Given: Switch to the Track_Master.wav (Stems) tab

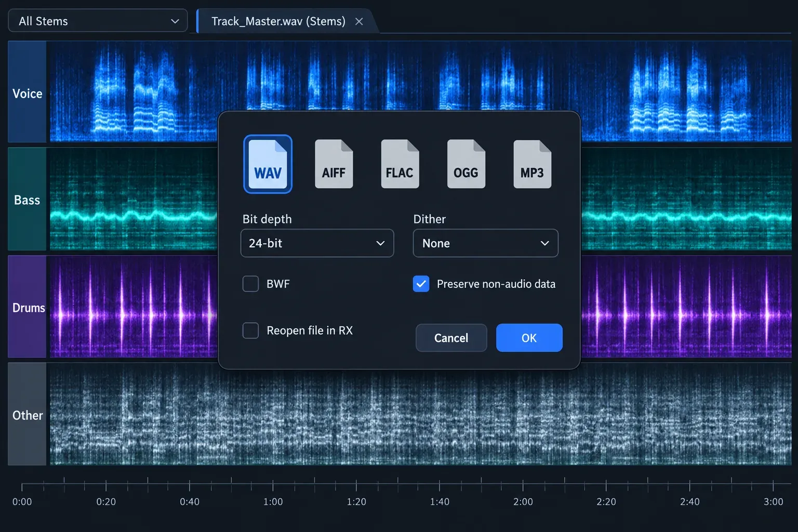Looking at the screenshot, I should (x=278, y=21).
